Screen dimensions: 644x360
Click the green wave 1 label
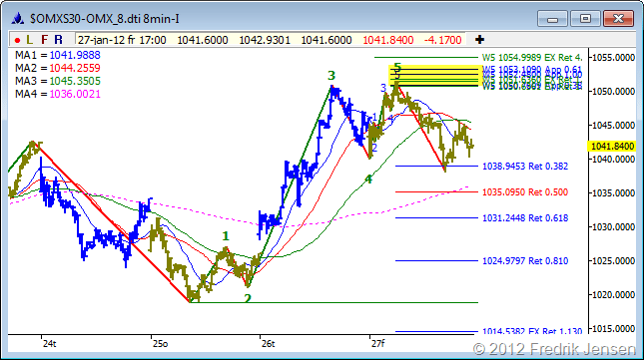click(226, 236)
